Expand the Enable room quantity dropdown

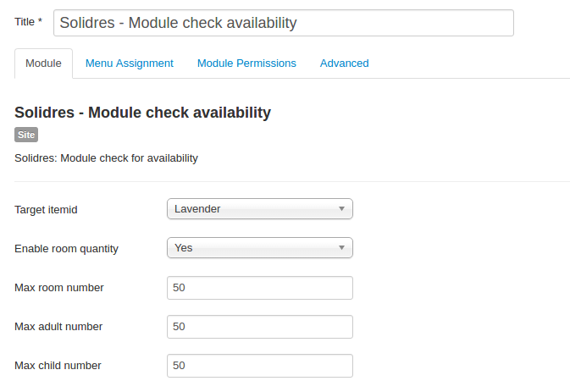[x=259, y=248]
